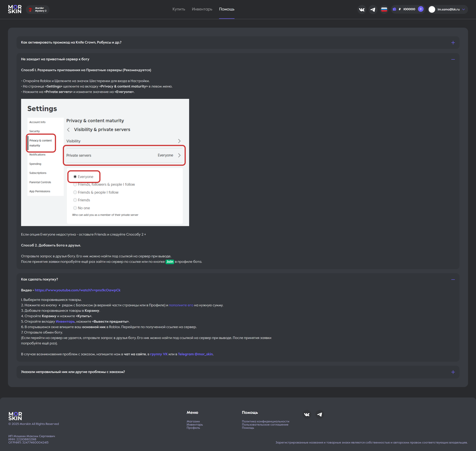Click the purple plus top-up balance button
This screenshot has height=451, width=476.
coord(420,9)
